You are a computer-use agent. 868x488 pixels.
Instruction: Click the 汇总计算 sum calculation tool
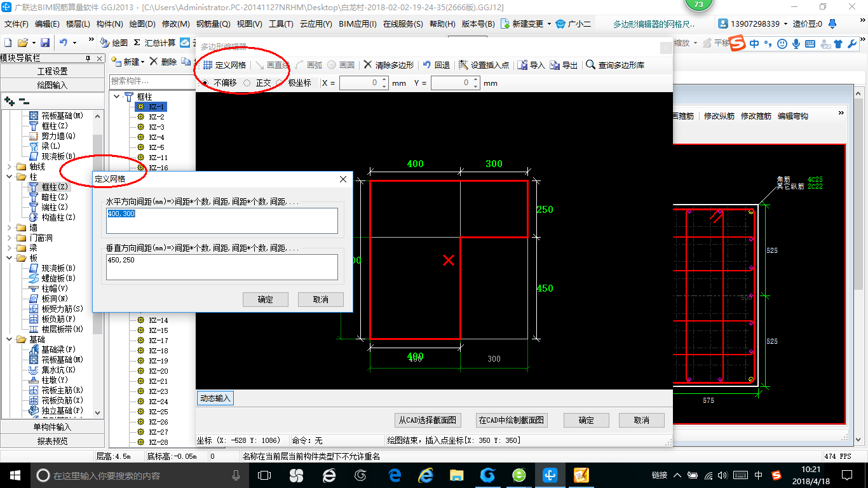[x=154, y=43]
